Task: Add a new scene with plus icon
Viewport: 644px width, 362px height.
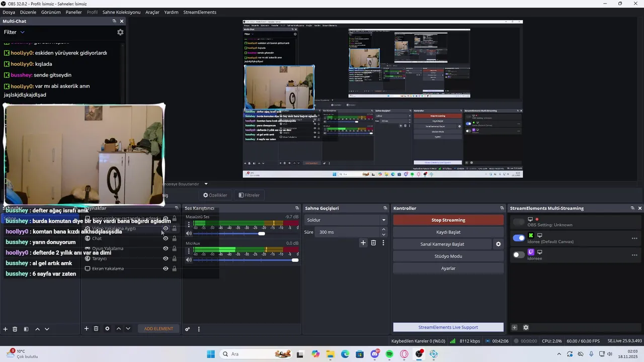Action: 6,329
